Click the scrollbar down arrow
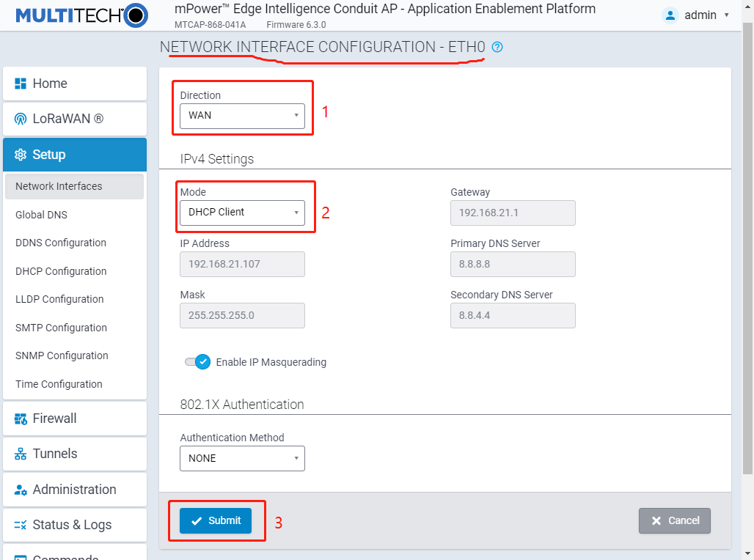 (x=747, y=553)
